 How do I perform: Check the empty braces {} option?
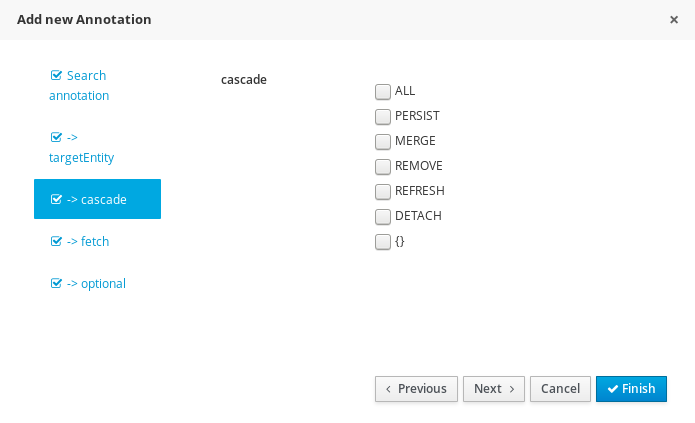pyautogui.click(x=383, y=242)
